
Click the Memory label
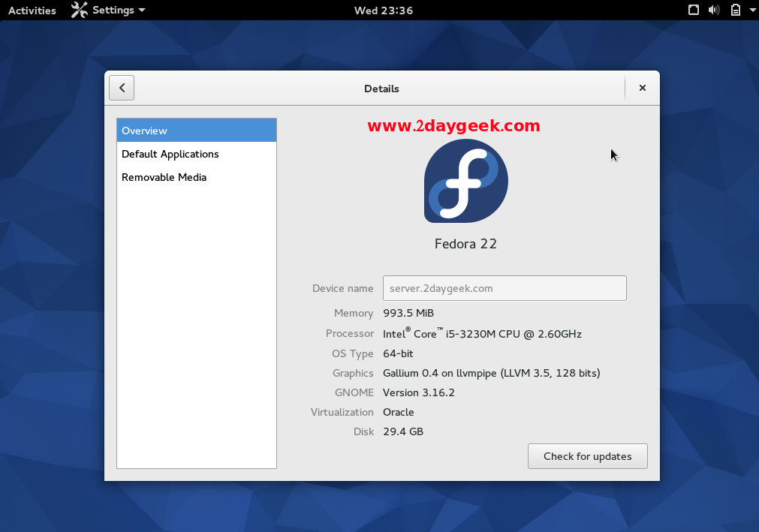point(354,313)
